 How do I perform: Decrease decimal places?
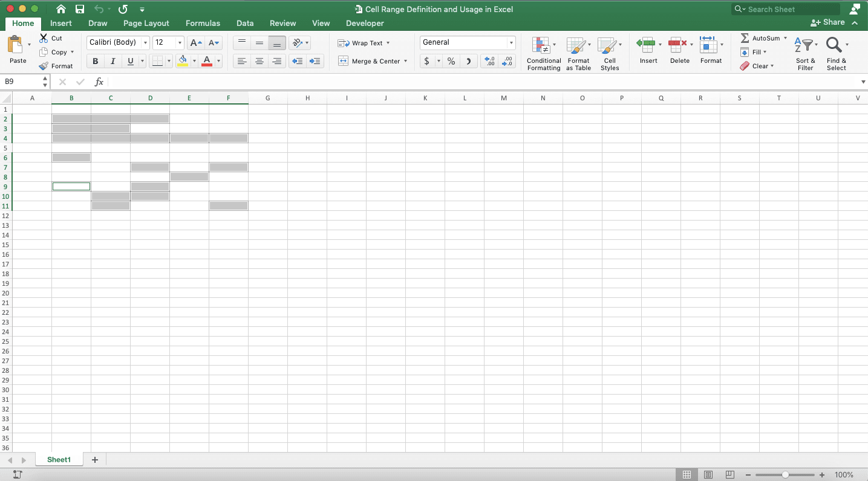pos(507,61)
